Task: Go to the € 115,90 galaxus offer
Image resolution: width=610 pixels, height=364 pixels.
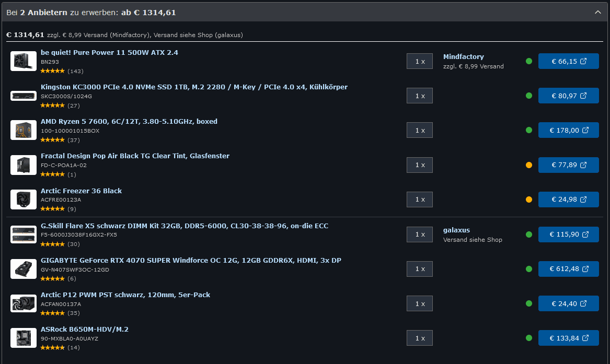Action: [x=568, y=234]
